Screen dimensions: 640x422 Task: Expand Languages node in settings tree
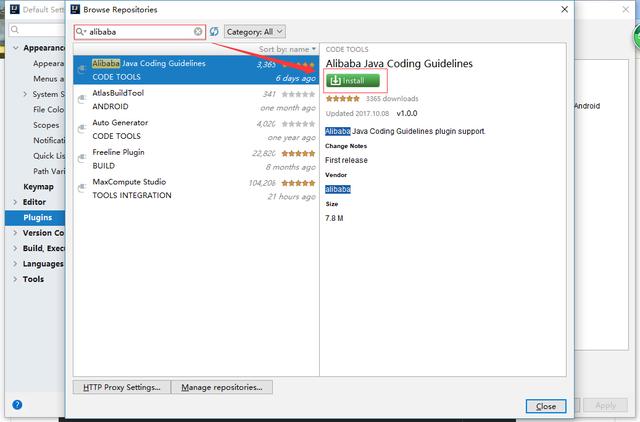[15, 264]
